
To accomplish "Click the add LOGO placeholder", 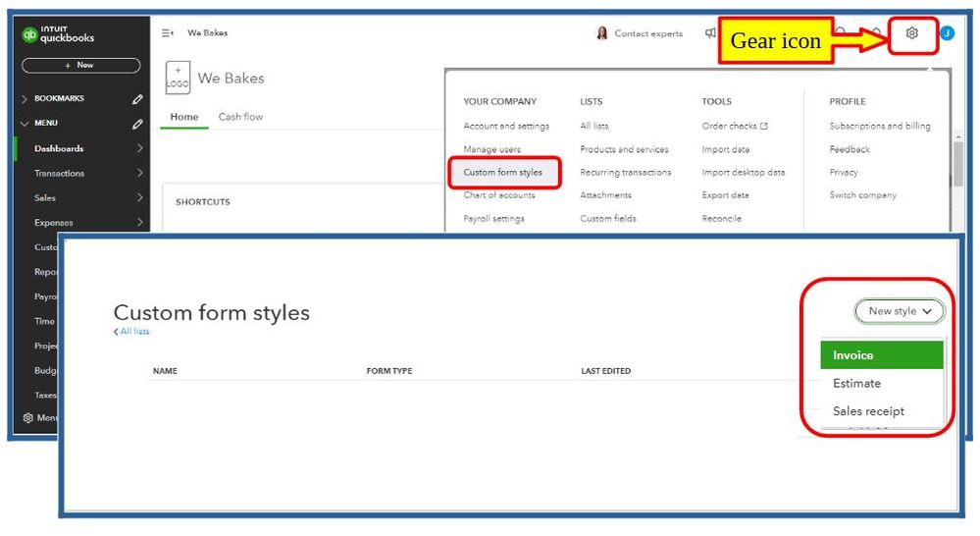I will point(178,78).
